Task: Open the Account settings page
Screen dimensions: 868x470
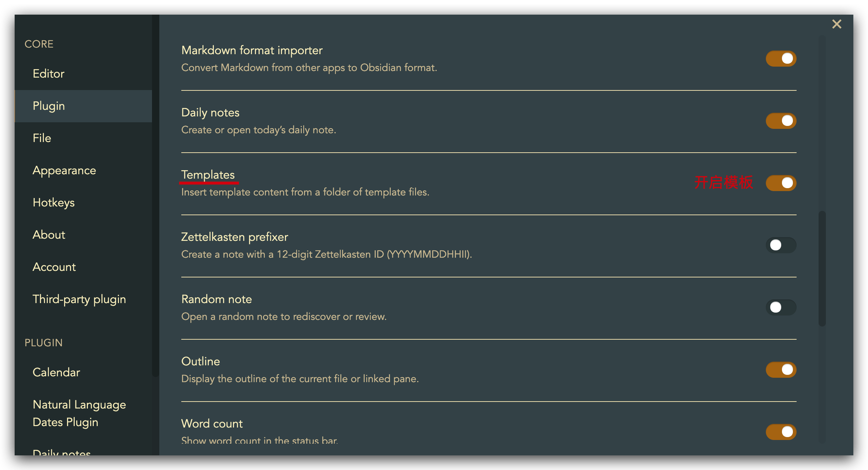Action: 54,267
